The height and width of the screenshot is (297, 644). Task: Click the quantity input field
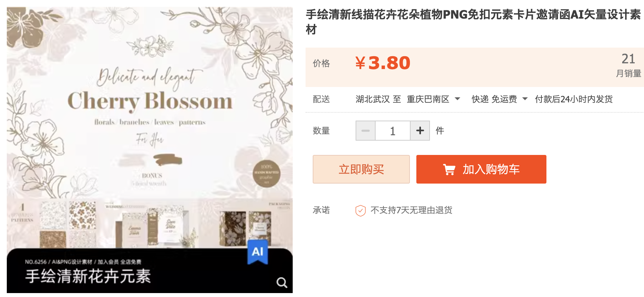393,131
